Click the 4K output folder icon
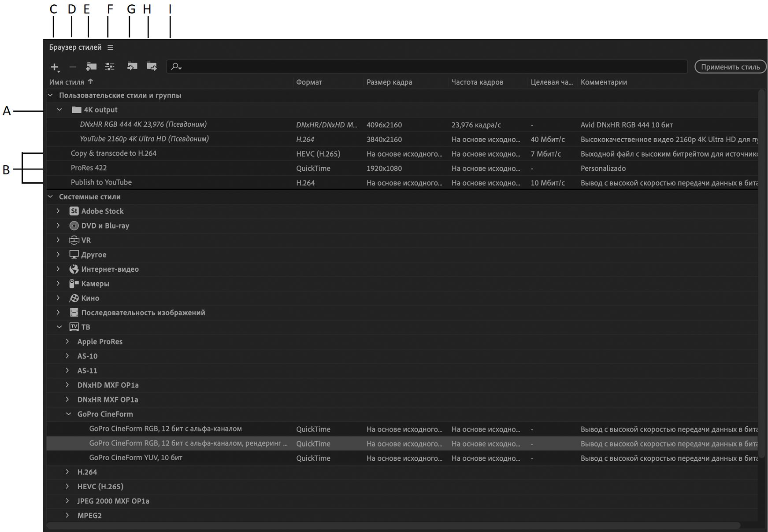 click(77, 110)
